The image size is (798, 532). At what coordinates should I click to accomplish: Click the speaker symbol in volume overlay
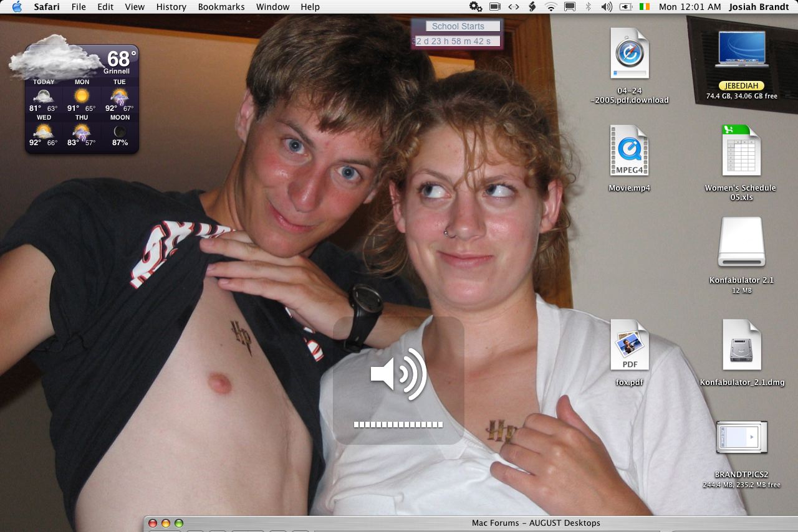point(398,374)
